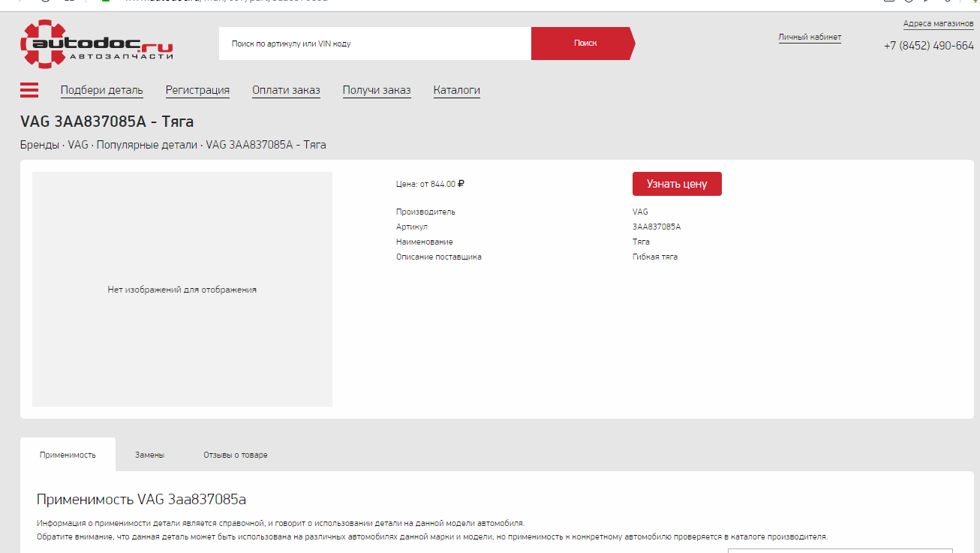Open Адреса магазинов link

click(x=938, y=23)
